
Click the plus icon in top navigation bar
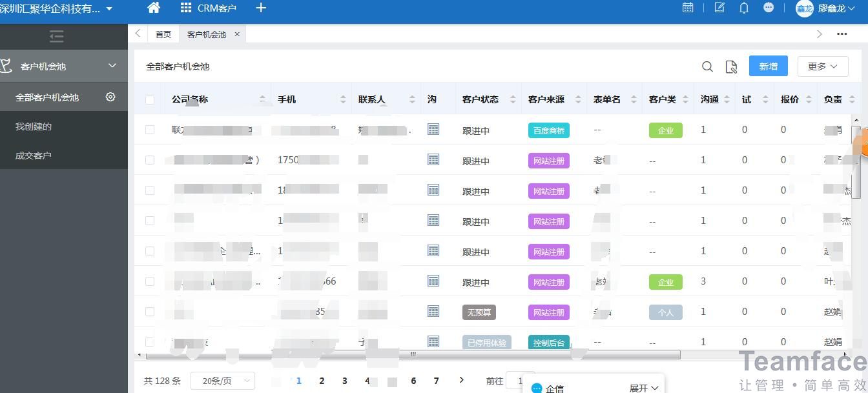coord(260,8)
